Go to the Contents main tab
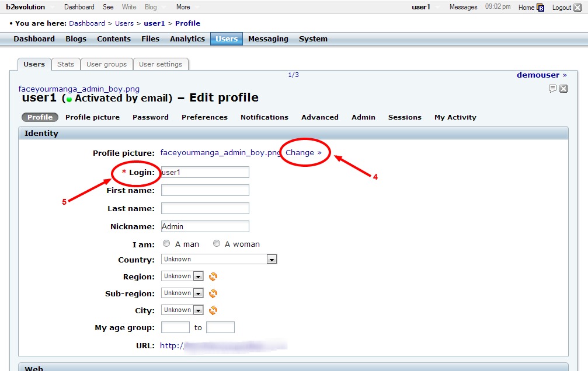This screenshot has height=371, width=588. click(114, 38)
